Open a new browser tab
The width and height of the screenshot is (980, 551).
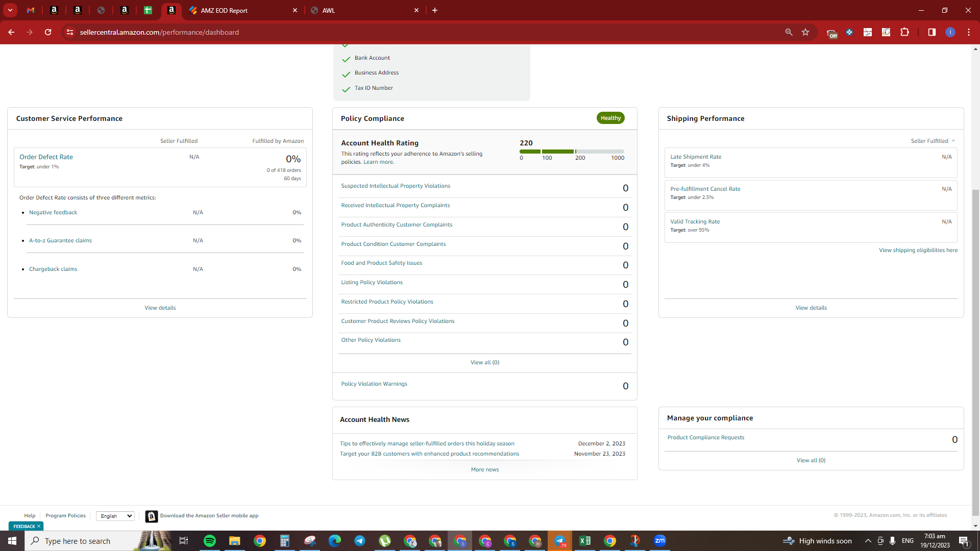click(x=435, y=10)
